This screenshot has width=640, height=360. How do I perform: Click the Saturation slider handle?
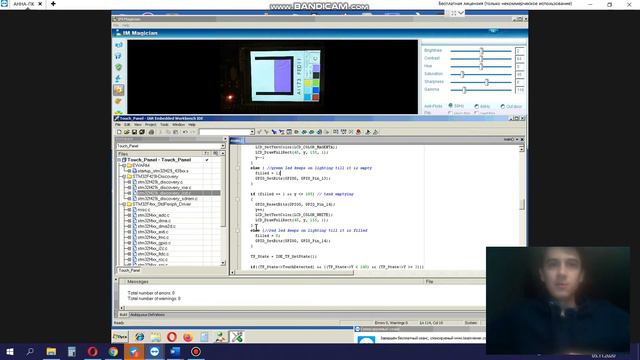pyautogui.click(x=462, y=74)
